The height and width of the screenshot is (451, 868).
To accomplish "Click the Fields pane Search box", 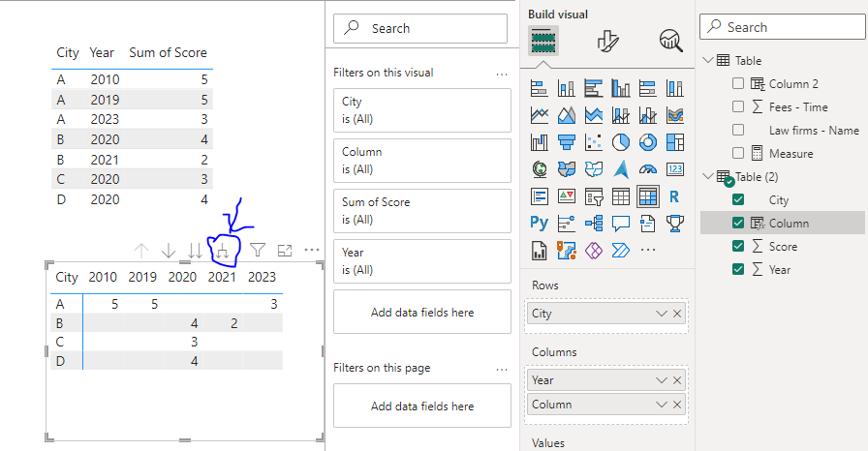I will click(x=782, y=26).
